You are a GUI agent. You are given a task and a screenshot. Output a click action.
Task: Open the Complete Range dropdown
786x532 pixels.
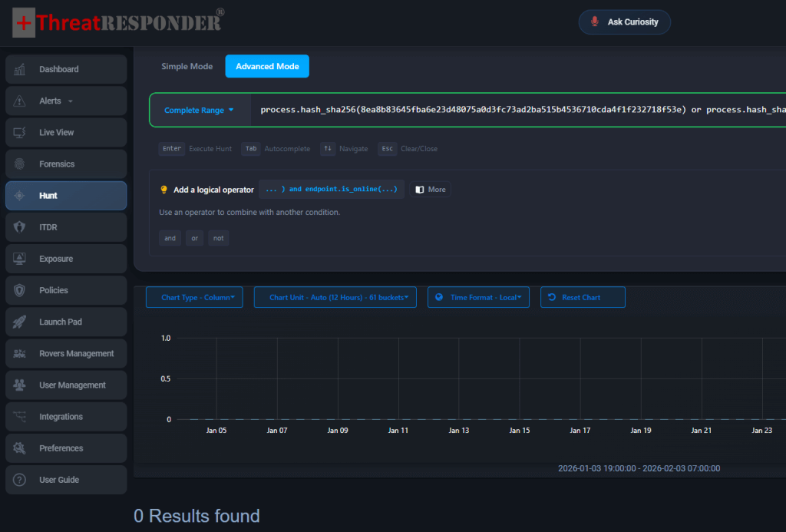pos(199,111)
